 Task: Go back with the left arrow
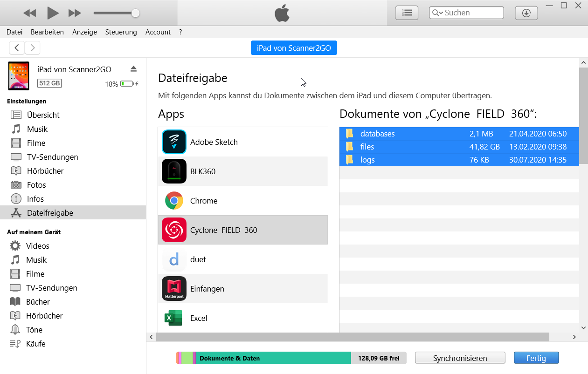coord(17,48)
